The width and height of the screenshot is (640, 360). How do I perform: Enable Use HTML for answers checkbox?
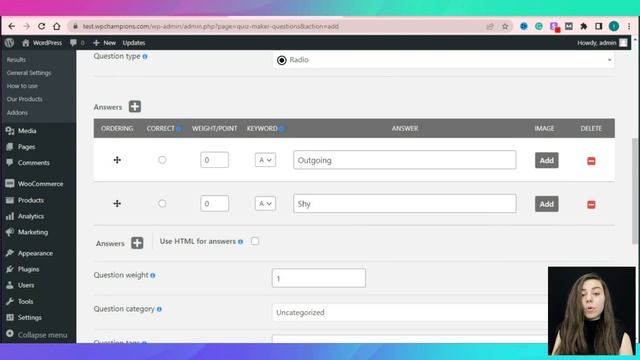(255, 241)
